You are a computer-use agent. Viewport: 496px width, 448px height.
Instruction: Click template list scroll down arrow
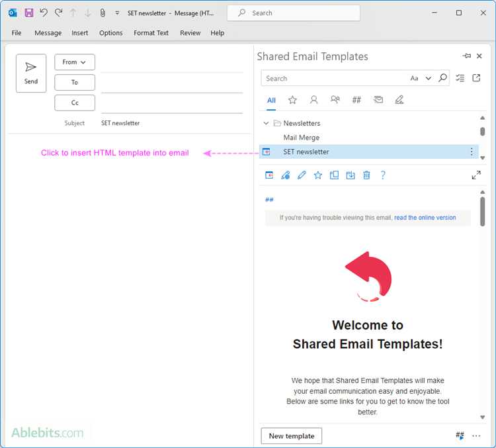(x=482, y=157)
